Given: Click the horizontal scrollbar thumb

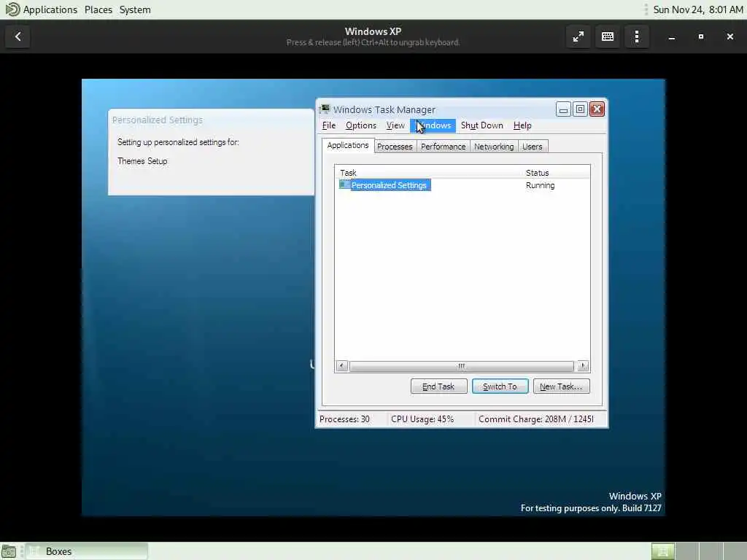Looking at the screenshot, I should [x=462, y=366].
